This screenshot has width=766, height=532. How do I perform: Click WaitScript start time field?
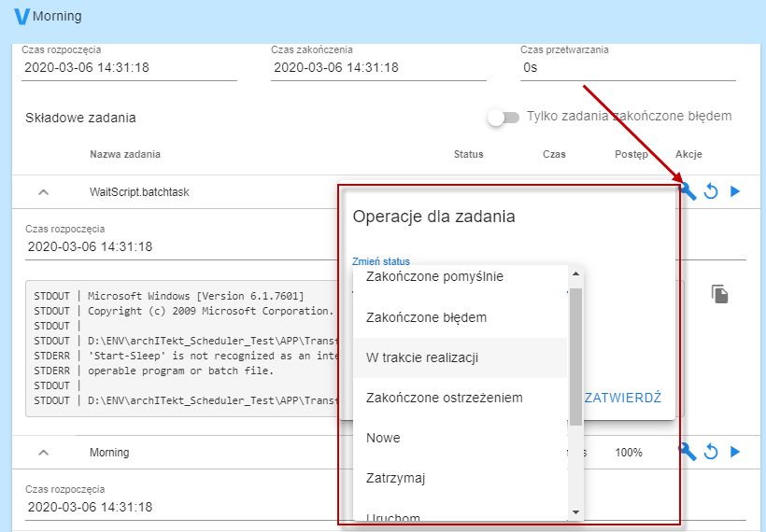point(181,247)
